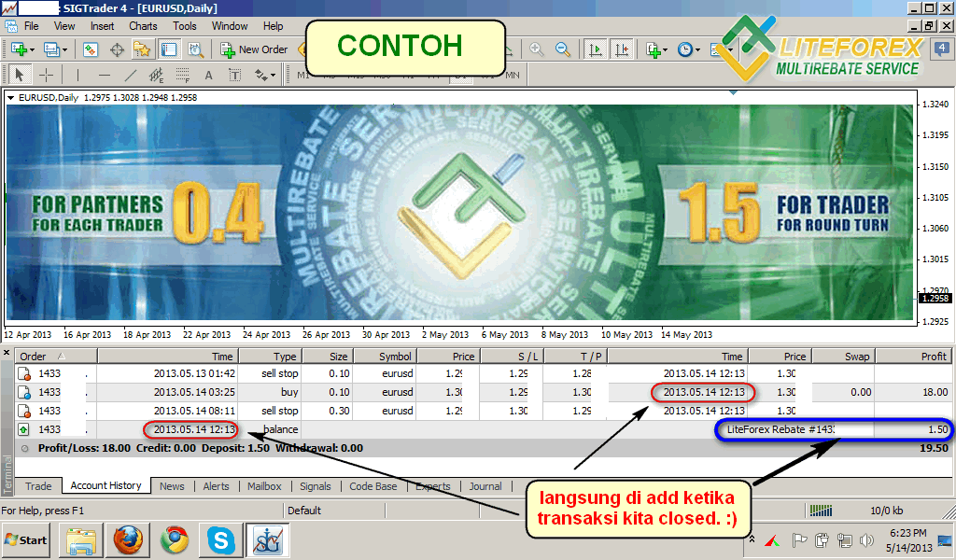The image size is (956, 560).
Task: Sort history by Profit column header
Action: (914, 357)
